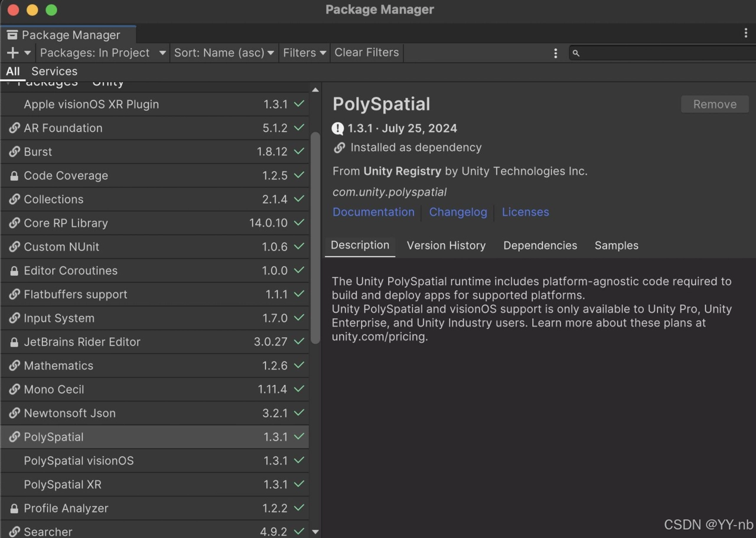756x538 pixels.
Task: Click the link icon of Mono Cecil
Action: tap(14, 389)
